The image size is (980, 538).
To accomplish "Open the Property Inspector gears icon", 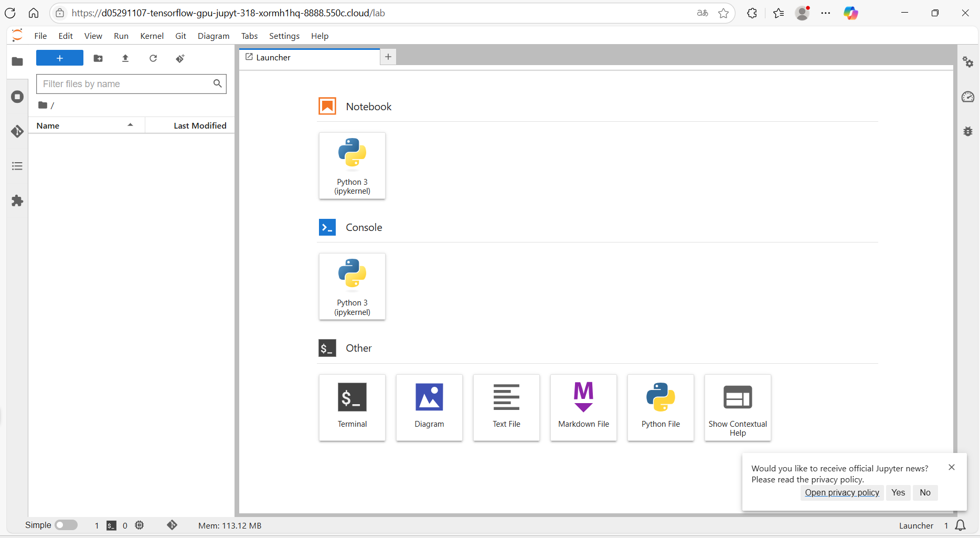I will 968,62.
